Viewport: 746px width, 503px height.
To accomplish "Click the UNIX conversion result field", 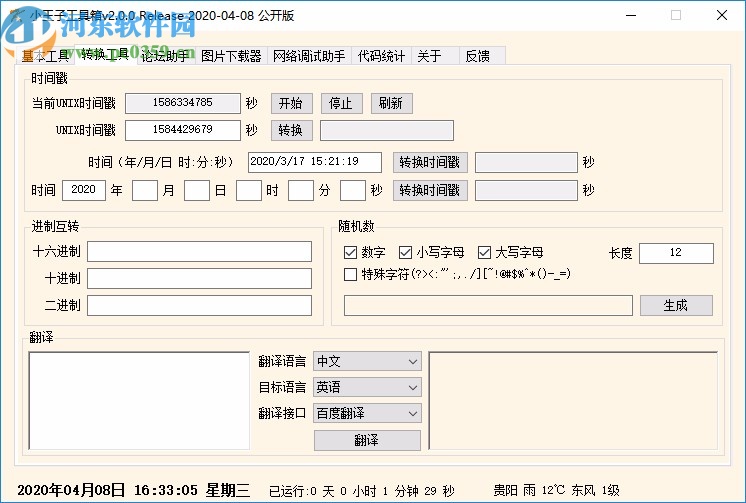I will click(387, 130).
